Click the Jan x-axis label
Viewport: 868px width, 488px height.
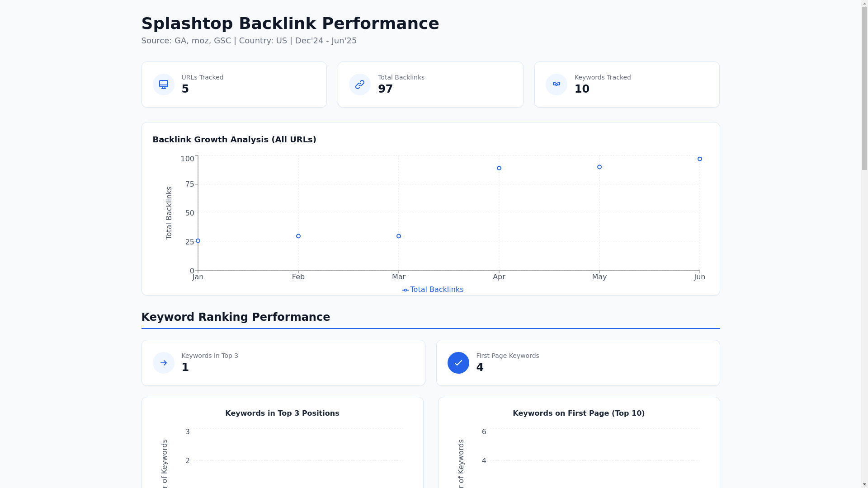[x=198, y=277]
